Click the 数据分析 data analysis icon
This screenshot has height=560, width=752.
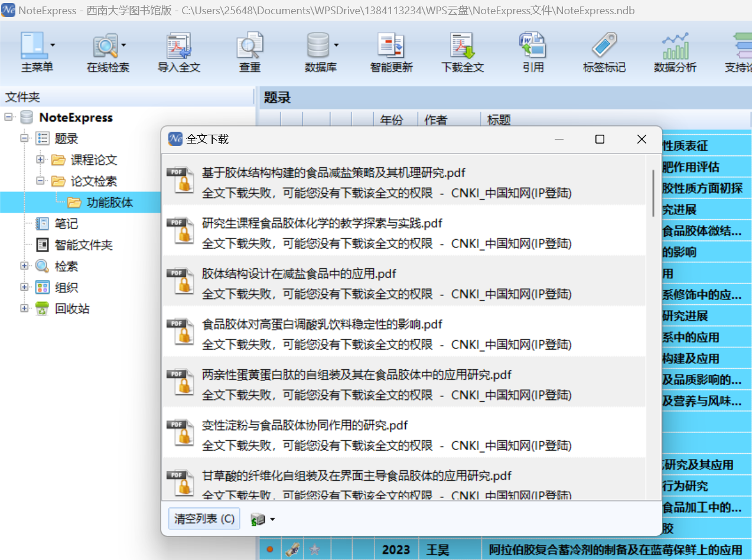(675, 46)
